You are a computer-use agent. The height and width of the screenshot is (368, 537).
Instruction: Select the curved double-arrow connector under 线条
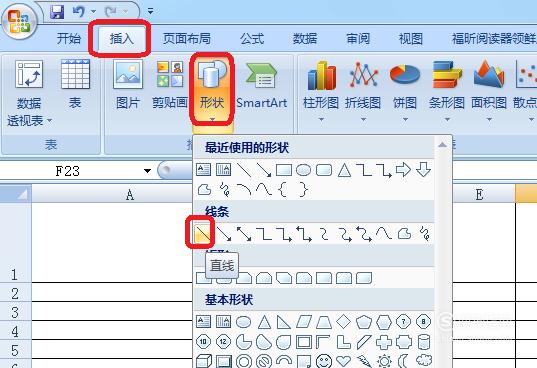tap(364, 234)
